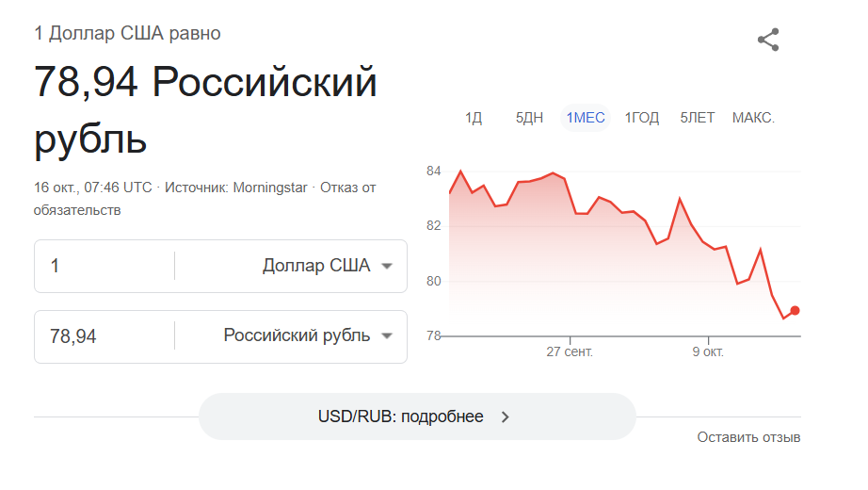This screenshot has height=490, width=868.
Task: Open the Российский рубль currency dropdown
Action: point(307,336)
